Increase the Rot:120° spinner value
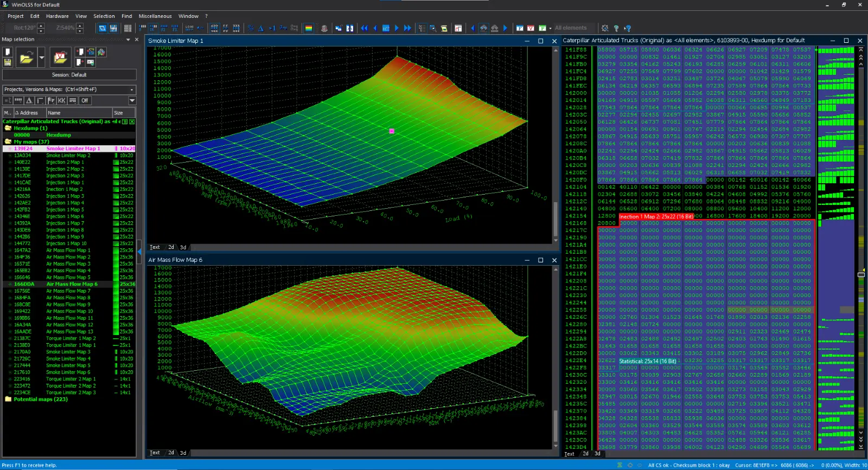Image resolution: width=868 pixels, height=470 pixels. tap(41, 25)
